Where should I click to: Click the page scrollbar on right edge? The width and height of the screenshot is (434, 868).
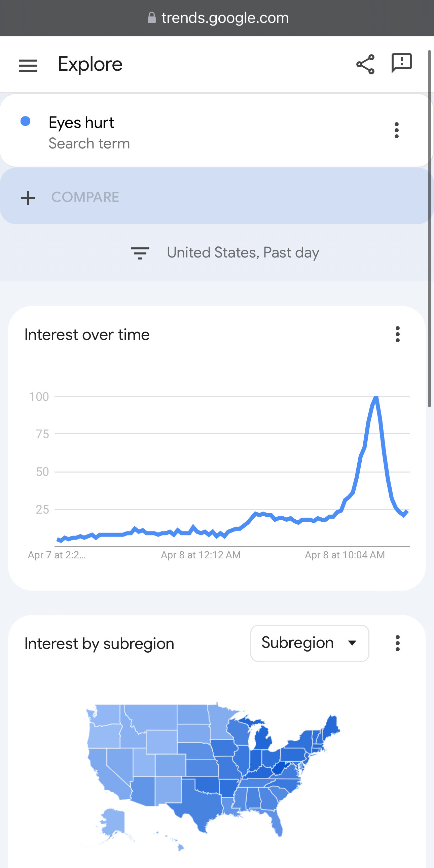coord(430,229)
